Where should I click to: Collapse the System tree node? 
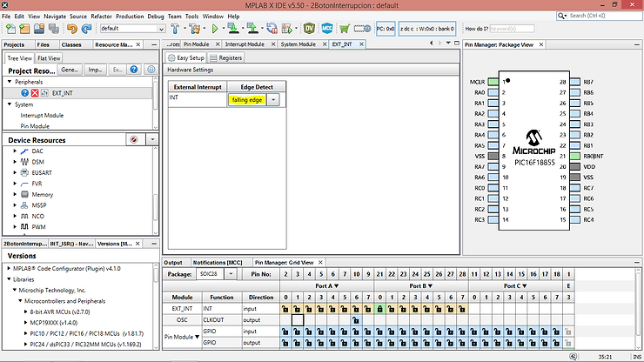(x=10, y=104)
